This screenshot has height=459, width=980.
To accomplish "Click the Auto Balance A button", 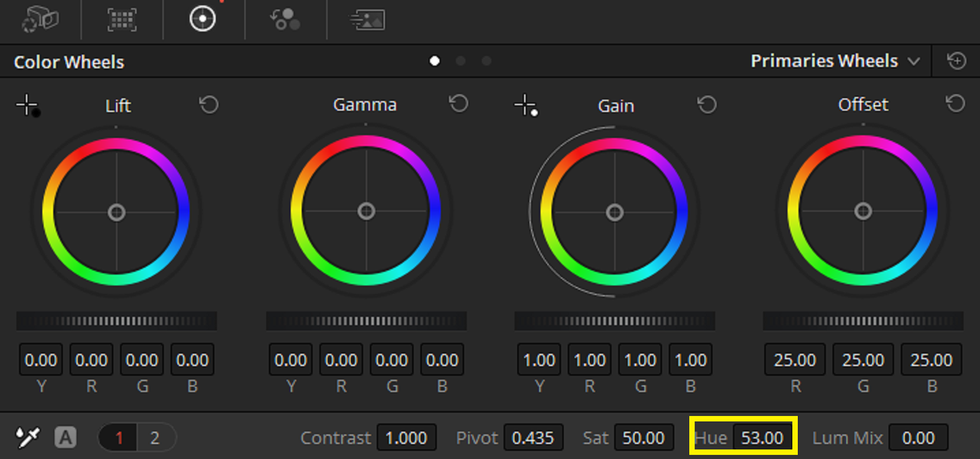I will pos(66,438).
